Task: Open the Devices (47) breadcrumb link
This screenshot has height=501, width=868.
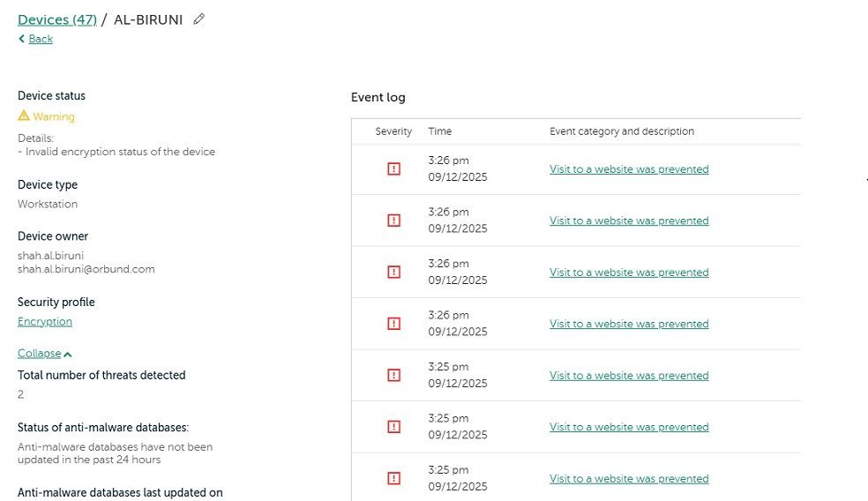Action: click(56, 19)
